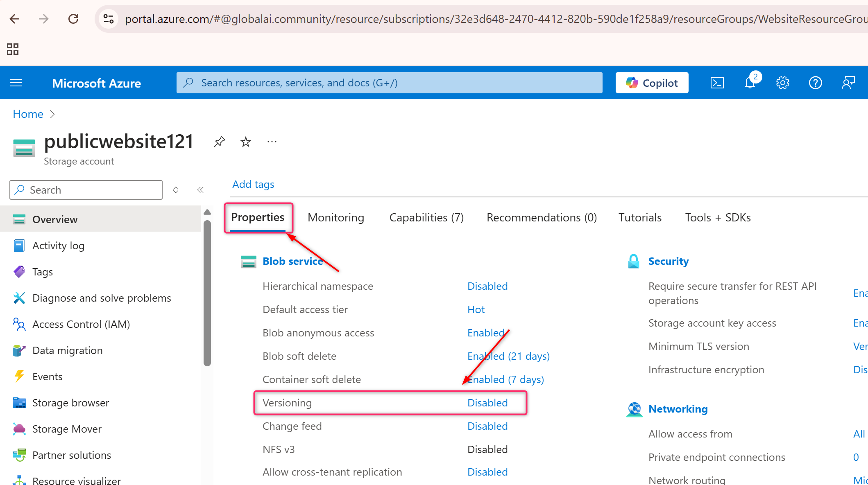Add publicwebsite121 to favorites with star

(246, 142)
